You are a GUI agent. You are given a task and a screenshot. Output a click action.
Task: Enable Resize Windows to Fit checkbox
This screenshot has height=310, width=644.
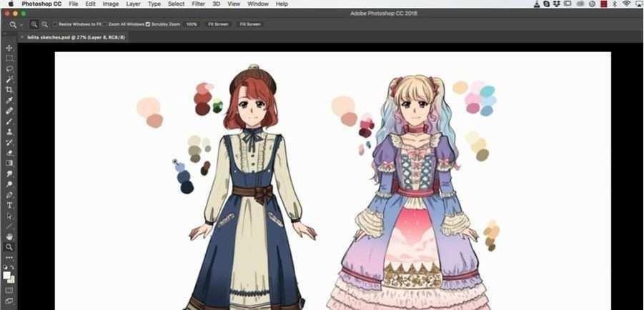(x=56, y=24)
